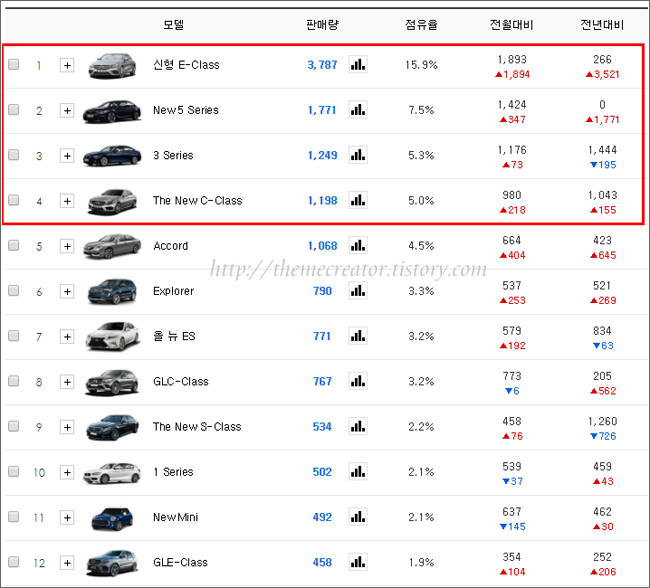Open sales chart icon for 1 Series

pyautogui.click(x=358, y=471)
